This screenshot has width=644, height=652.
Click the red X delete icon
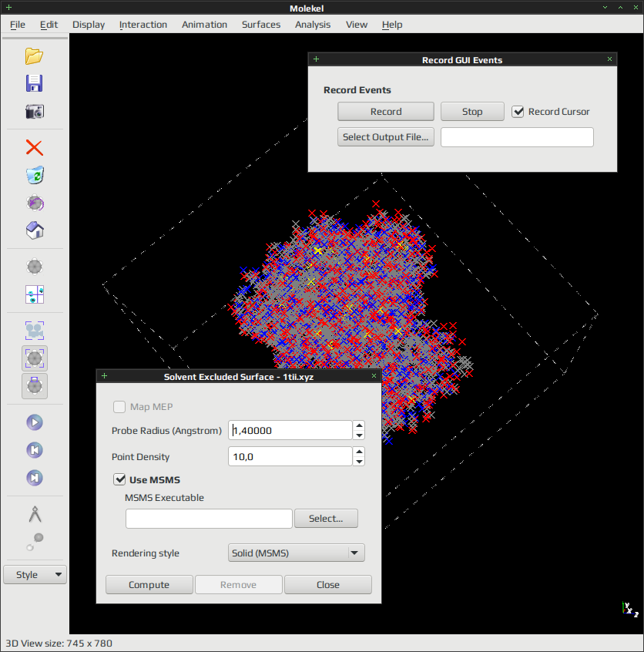pyautogui.click(x=35, y=148)
